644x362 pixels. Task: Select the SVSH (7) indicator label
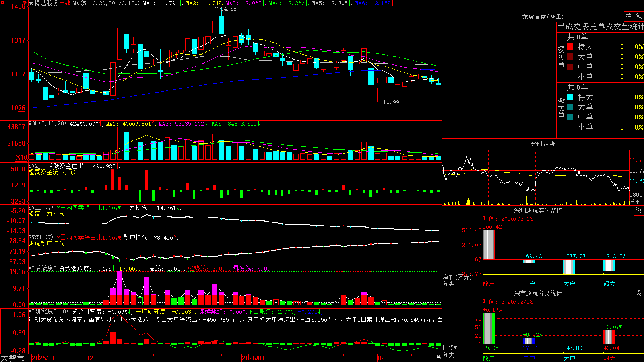coord(41,238)
